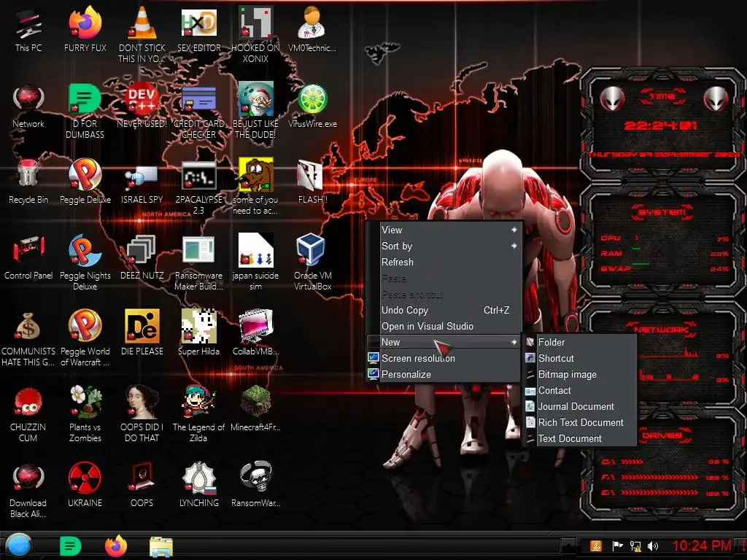Select the D FOR DUMBASS icon
The width and height of the screenshot is (747, 560).
coord(85,111)
